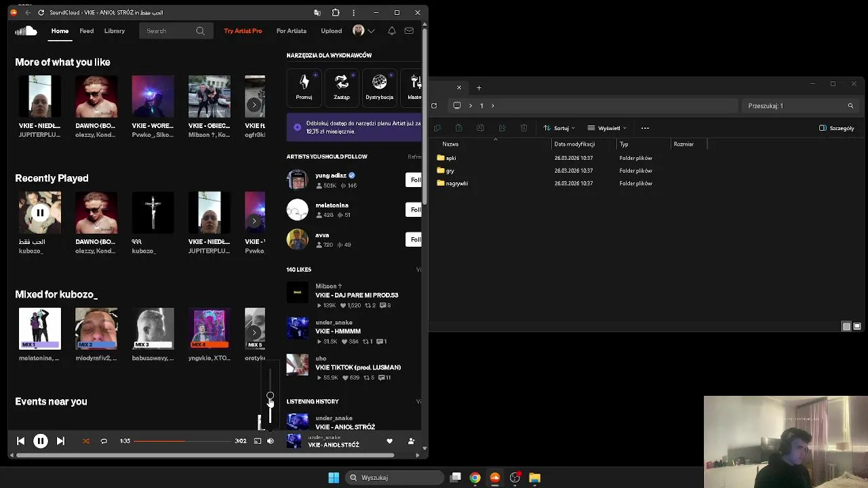Pause the playing track in player bar
The height and width of the screenshot is (488, 868).
point(40,441)
